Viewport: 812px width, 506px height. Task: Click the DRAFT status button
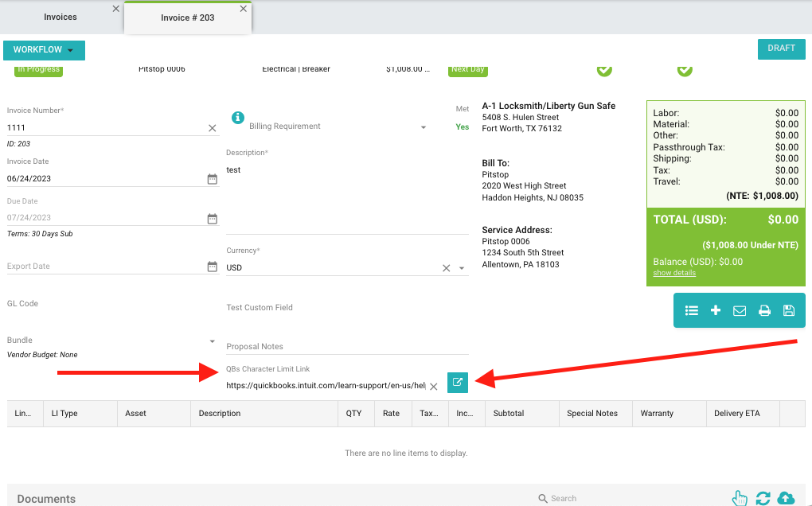781,49
